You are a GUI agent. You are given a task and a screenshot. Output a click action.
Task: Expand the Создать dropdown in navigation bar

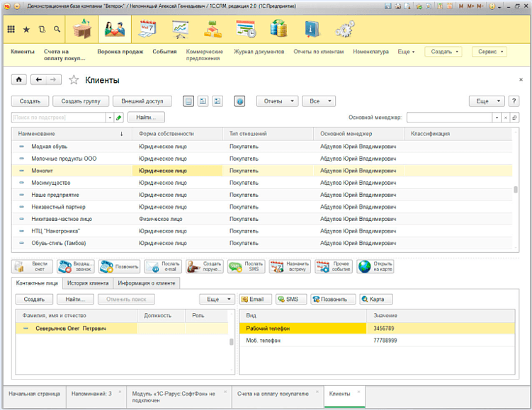[443, 52]
